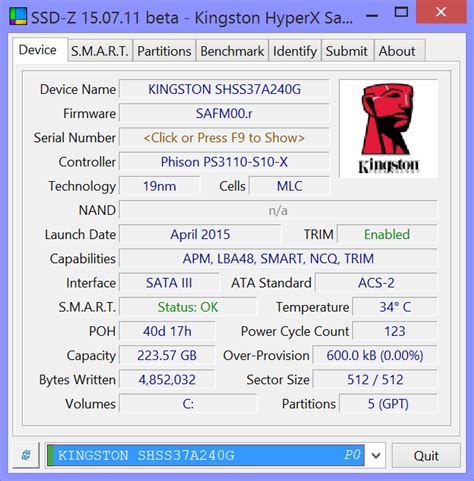
Task: Close the SSD-Z window
Action: point(441,12)
